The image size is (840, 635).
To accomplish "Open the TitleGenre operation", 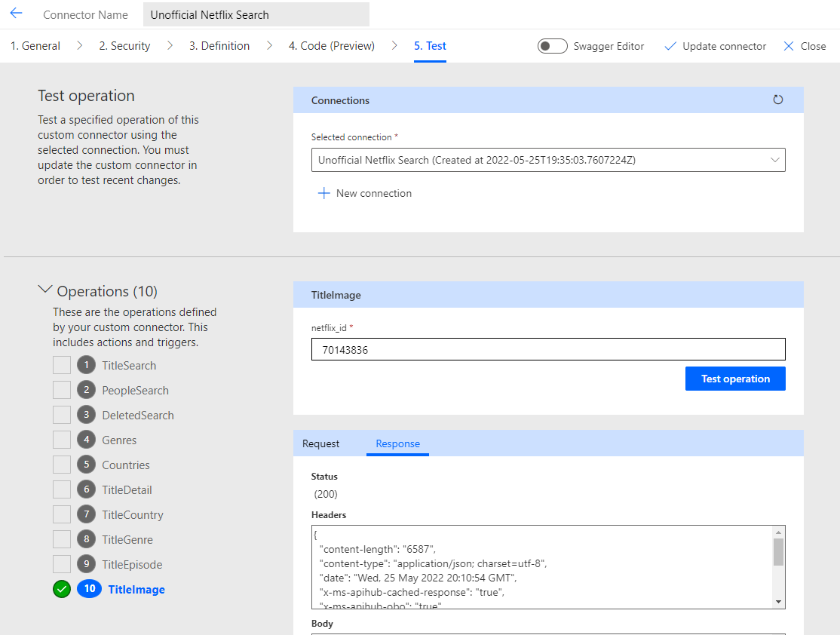I will pos(127,540).
